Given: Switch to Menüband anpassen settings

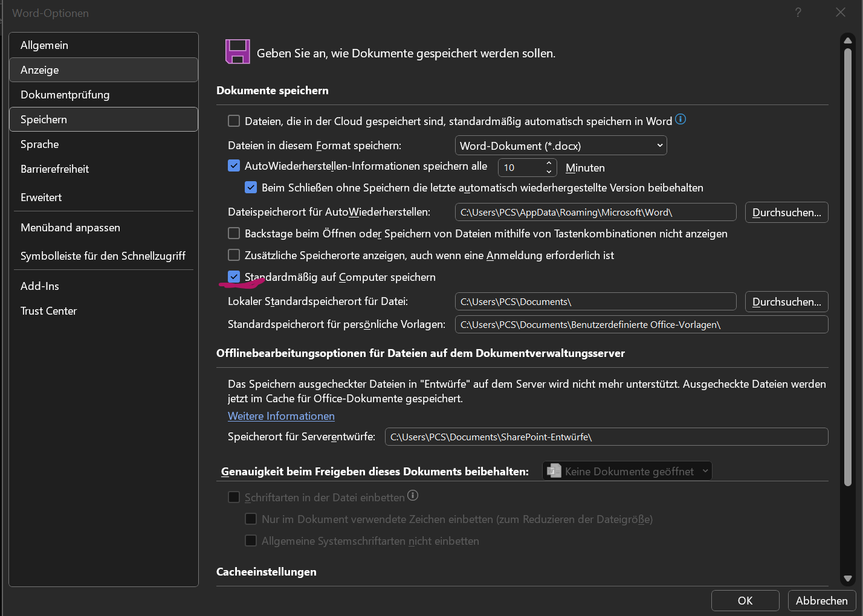Looking at the screenshot, I should (70, 228).
